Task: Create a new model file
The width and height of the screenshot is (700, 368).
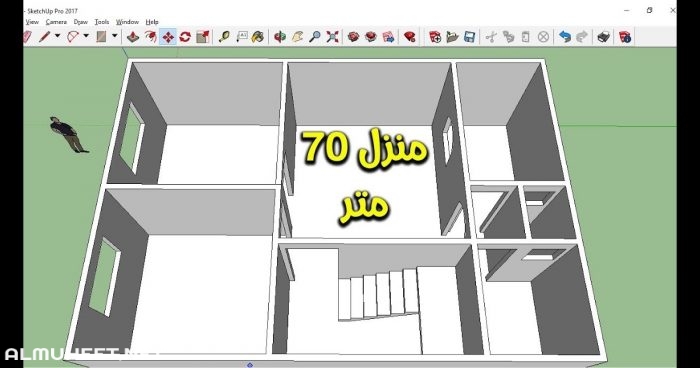Action: click(435, 37)
